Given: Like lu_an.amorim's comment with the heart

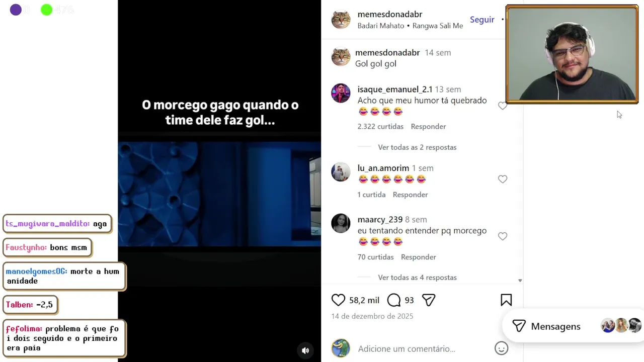Looking at the screenshot, I should [x=503, y=179].
